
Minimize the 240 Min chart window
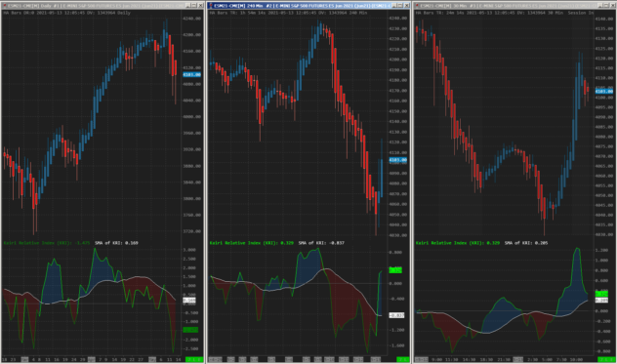pos(394,6)
